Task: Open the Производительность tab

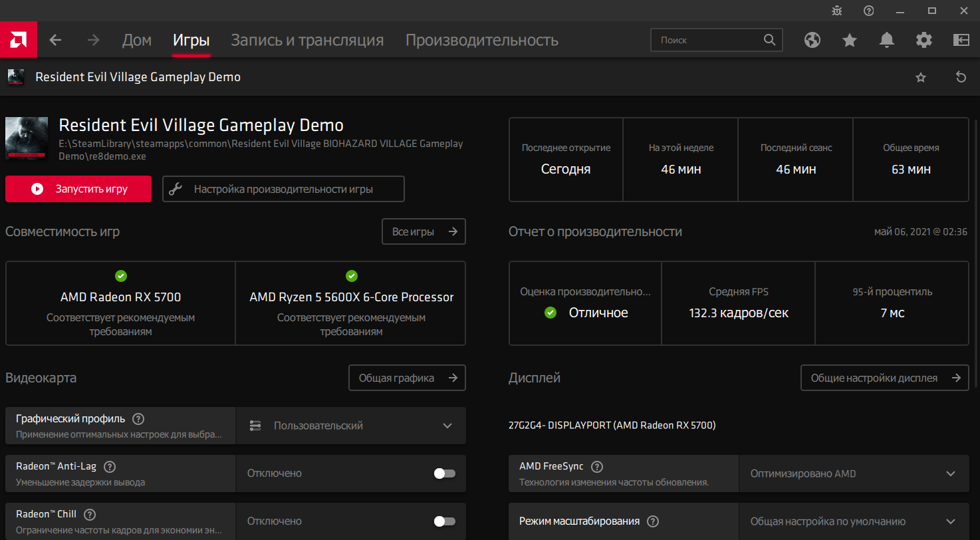Action: coord(482,40)
